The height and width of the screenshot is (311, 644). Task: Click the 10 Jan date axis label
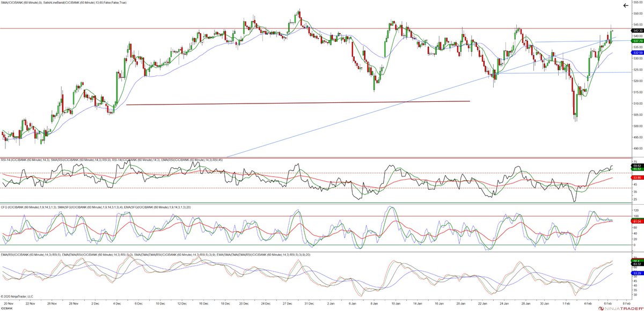pos(396,303)
